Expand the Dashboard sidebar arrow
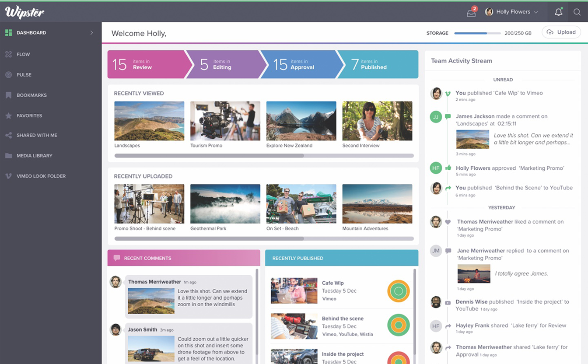 point(91,33)
